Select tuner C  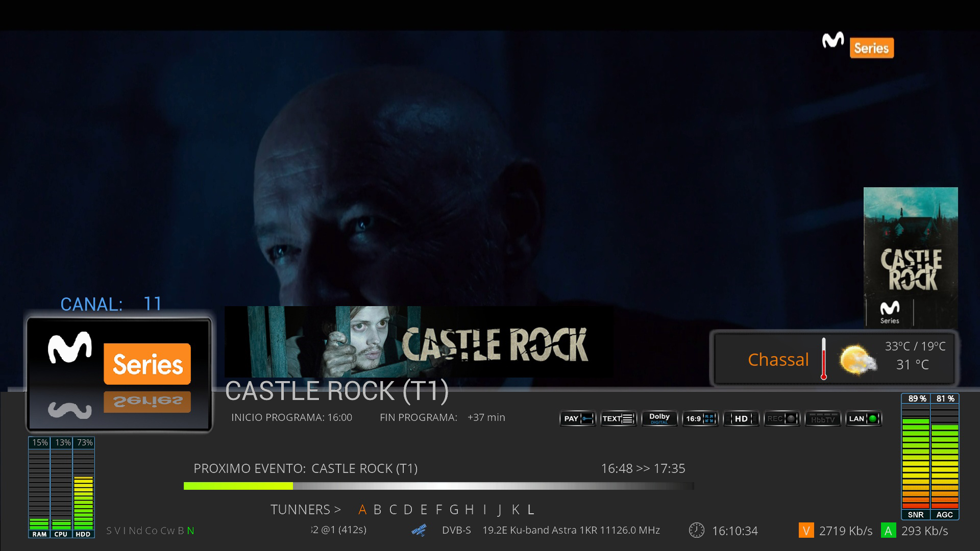click(x=393, y=510)
